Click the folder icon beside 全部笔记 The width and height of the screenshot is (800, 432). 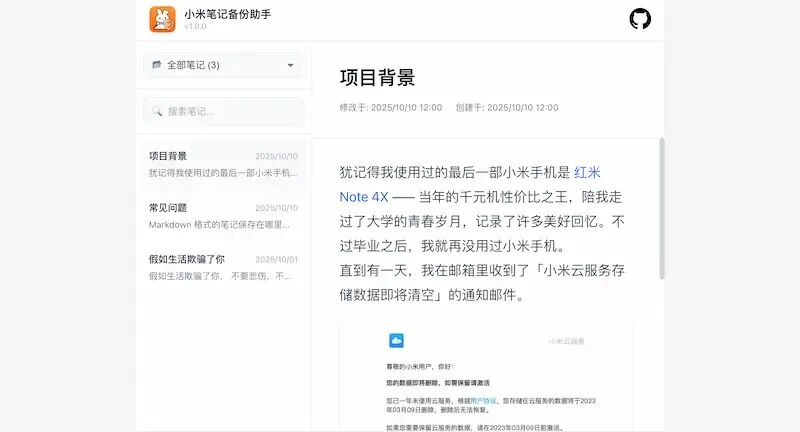157,65
